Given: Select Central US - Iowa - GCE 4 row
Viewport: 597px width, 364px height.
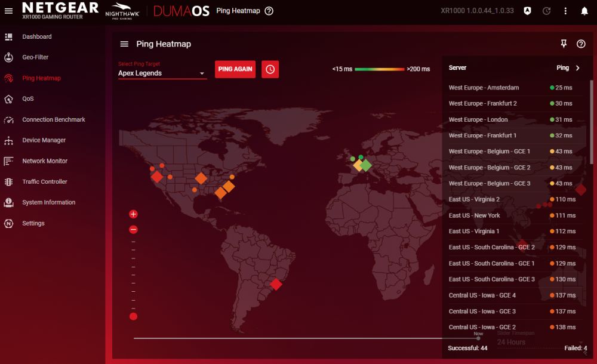Looking at the screenshot, I should click(x=516, y=295).
